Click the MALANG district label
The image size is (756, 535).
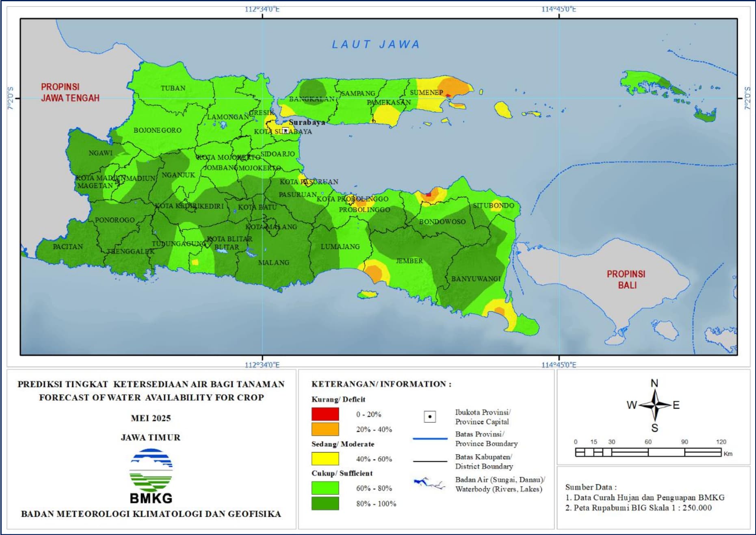click(x=274, y=263)
